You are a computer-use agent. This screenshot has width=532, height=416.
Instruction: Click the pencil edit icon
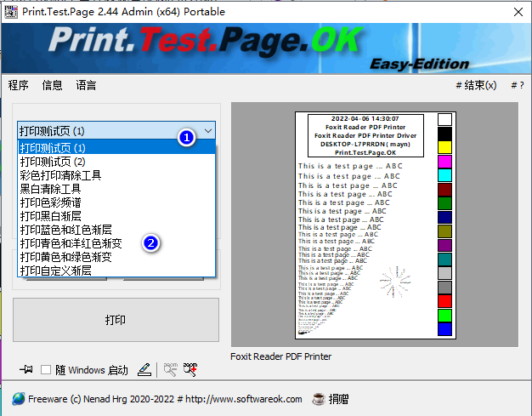tap(144, 369)
